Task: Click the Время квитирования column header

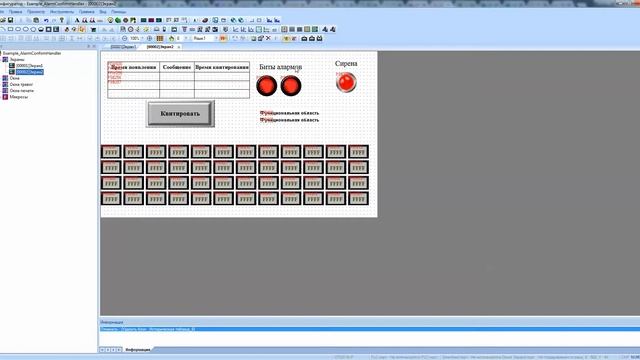Action: click(x=222, y=67)
